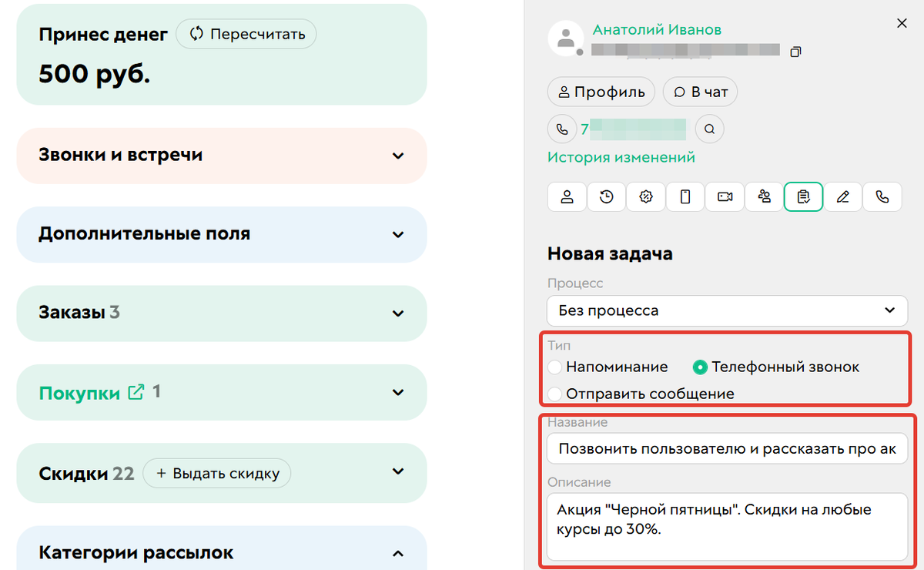This screenshot has width=924, height=570.
Task: Click the magnifier icon next to phone number
Action: [x=709, y=129]
